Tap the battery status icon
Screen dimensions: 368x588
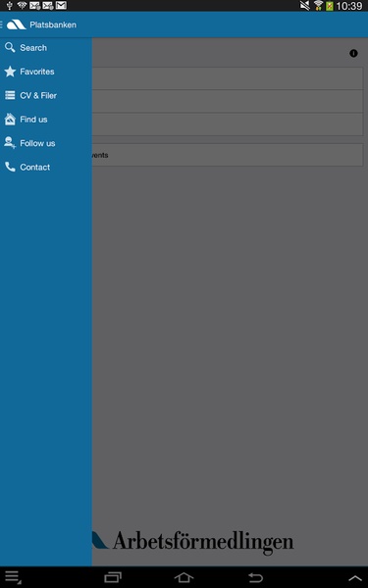(330, 6)
